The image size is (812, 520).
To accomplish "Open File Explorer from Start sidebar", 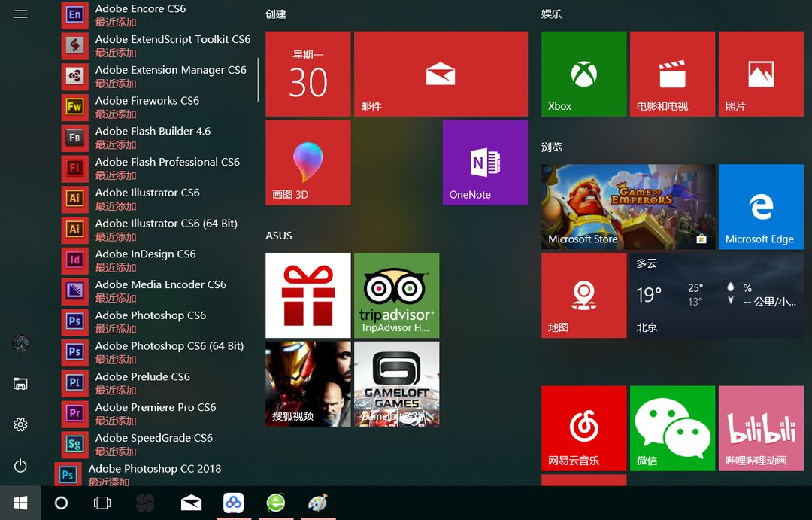I will 20,384.
